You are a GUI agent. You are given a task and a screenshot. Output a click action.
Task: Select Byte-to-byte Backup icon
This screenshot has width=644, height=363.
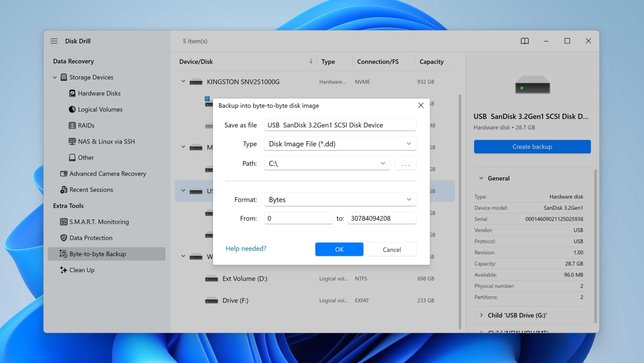[64, 254]
